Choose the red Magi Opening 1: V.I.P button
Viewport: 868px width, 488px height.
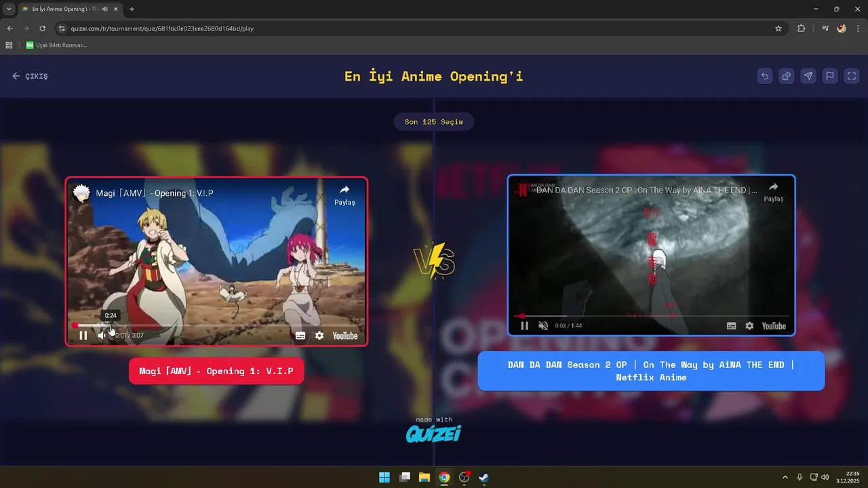(216, 371)
